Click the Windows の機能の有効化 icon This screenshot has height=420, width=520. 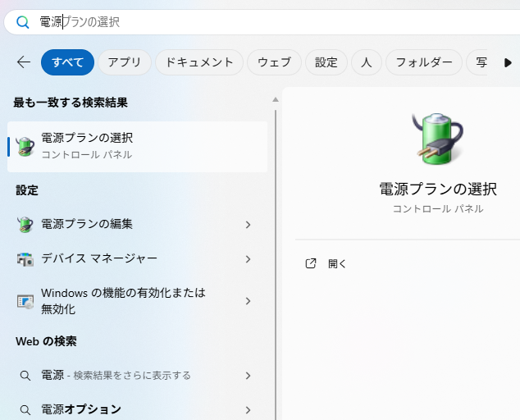click(25, 301)
